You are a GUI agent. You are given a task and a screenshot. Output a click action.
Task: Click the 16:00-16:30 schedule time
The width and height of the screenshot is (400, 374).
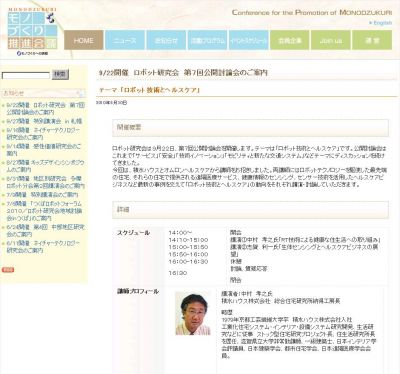(x=188, y=262)
